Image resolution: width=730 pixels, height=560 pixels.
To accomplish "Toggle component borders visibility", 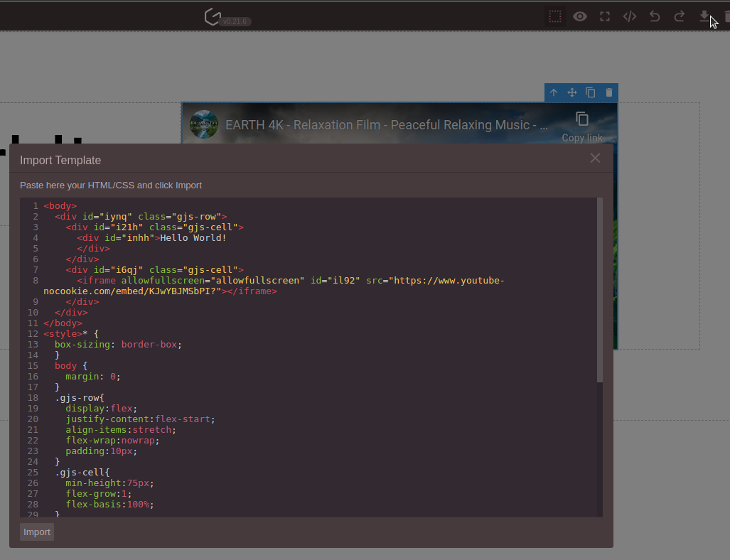I will [x=554, y=16].
